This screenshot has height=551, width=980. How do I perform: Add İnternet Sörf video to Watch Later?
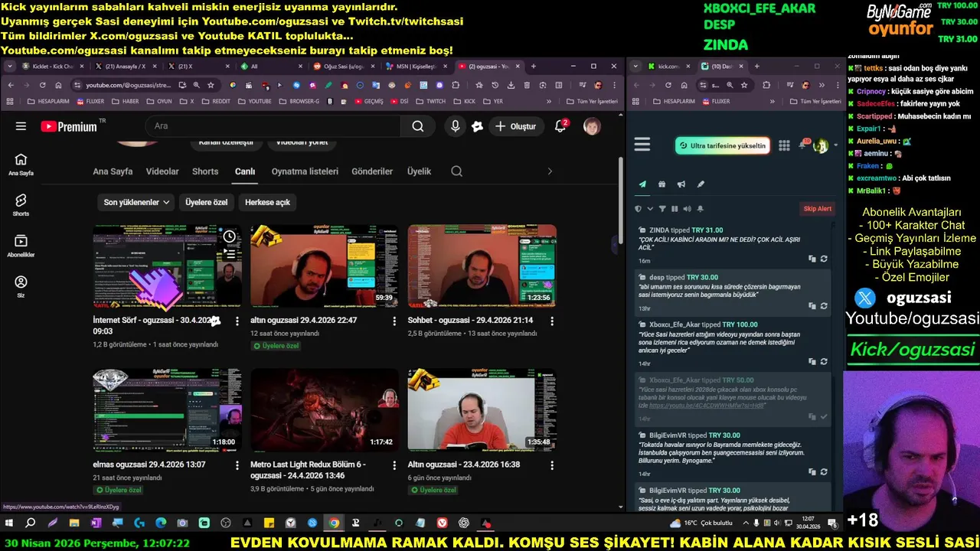(229, 236)
